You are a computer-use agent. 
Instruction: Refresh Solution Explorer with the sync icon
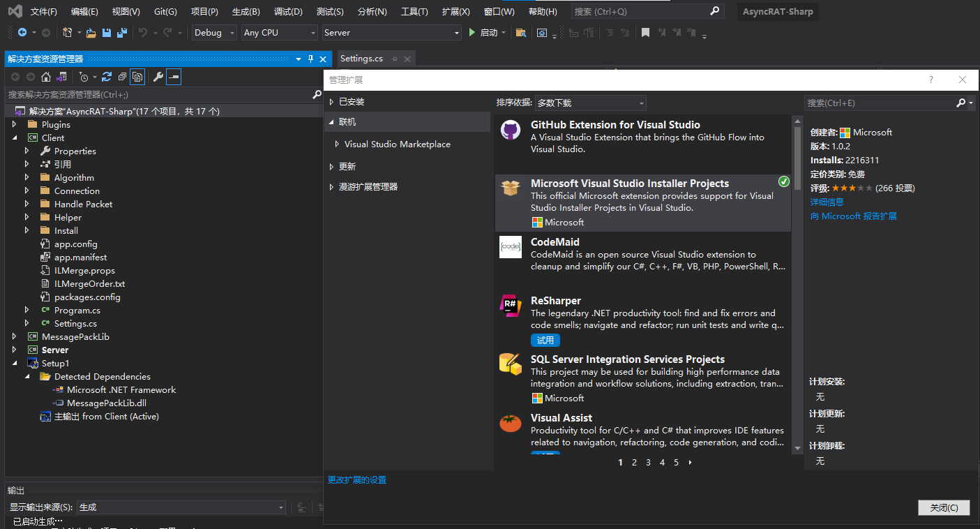pyautogui.click(x=107, y=77)
